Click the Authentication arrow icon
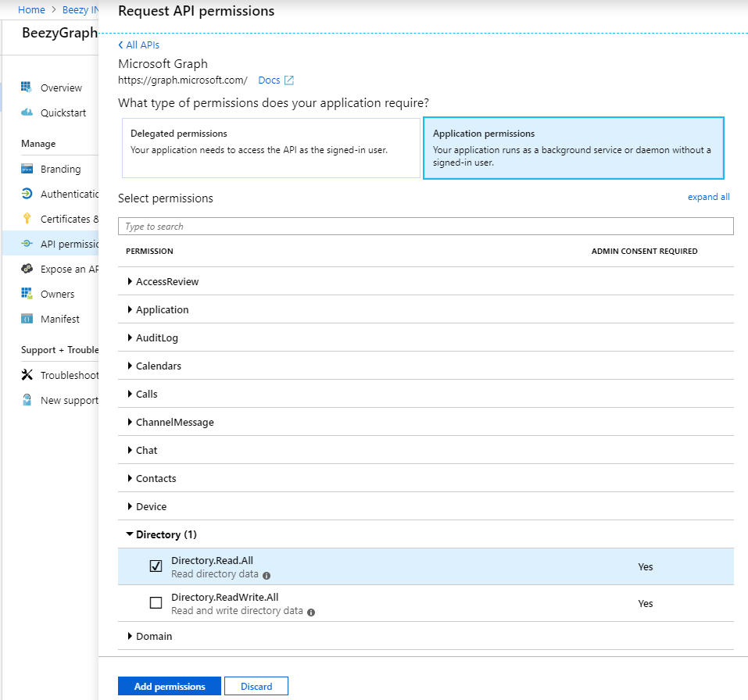Image resolution: width=748 pixels, height=700 pixels. tap(27, 194)
